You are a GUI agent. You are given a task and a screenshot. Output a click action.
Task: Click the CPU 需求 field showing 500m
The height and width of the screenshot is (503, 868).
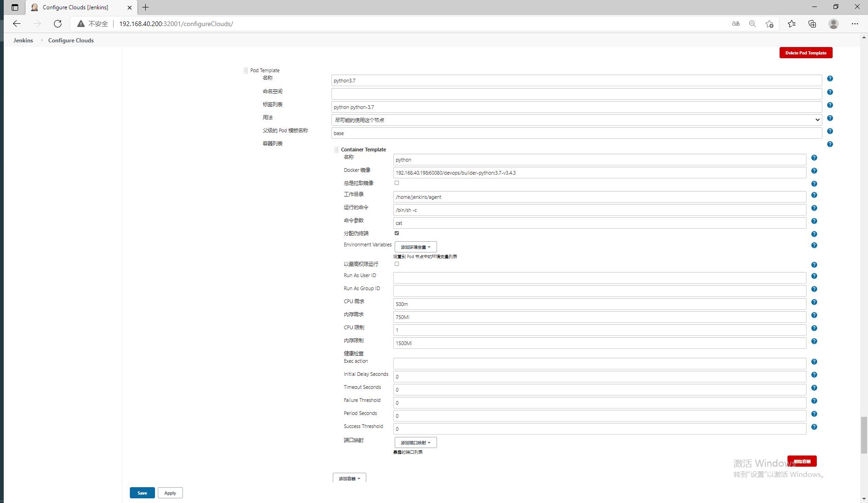599,304
